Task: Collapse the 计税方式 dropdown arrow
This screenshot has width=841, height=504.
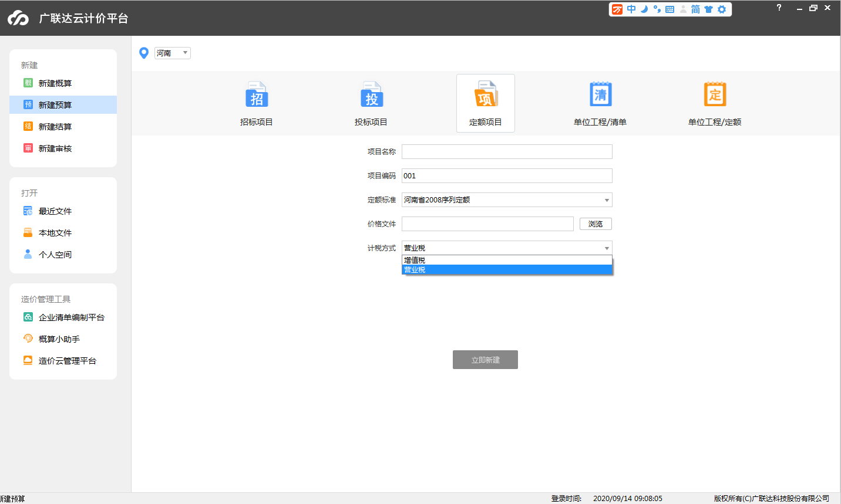Action: [607, 248]
